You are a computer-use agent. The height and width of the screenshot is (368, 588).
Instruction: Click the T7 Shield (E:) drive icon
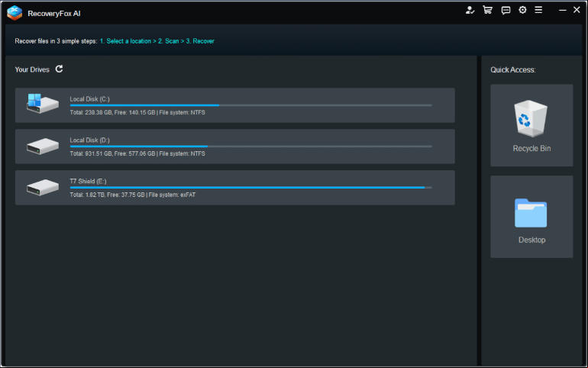tap(42, 187)
